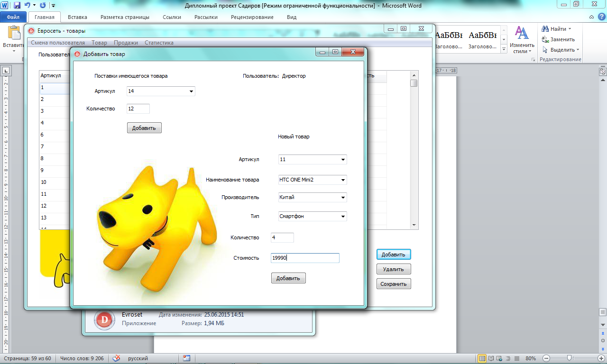Viewport: 607px width, 364px height.
Task: Click the Удалить button in the Евросеть window
Action: pyautogui.click(x=394, y=269)
